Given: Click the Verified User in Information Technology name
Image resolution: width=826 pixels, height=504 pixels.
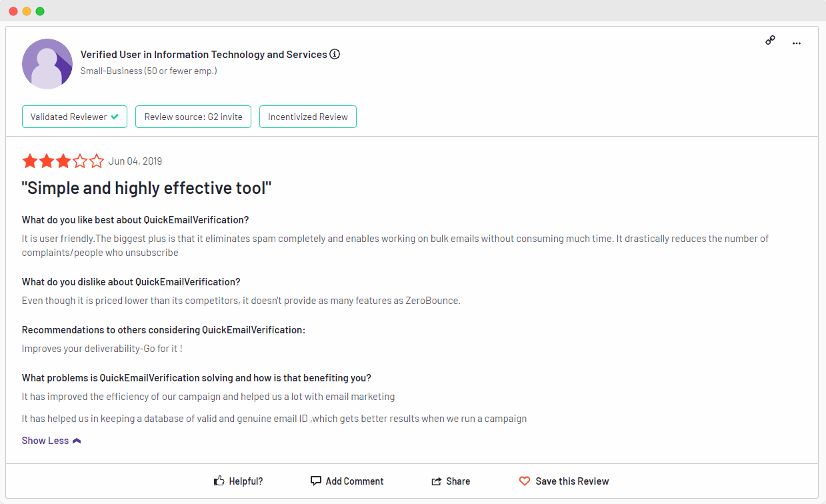Looking at the screenshot, I should 203,55.
